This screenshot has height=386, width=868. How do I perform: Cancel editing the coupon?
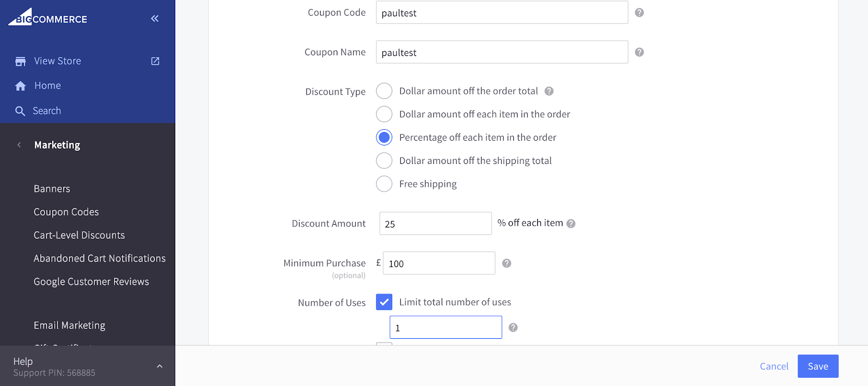point(774,366)
